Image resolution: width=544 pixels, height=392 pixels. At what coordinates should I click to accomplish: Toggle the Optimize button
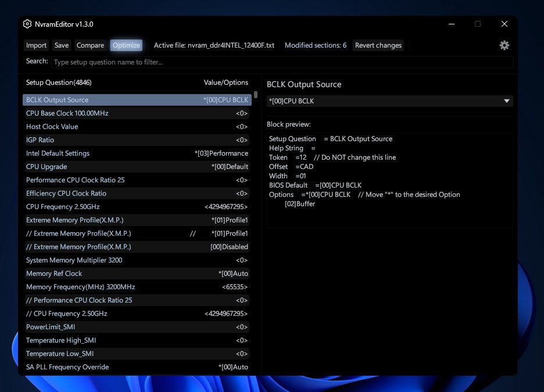tap(126, 45)
